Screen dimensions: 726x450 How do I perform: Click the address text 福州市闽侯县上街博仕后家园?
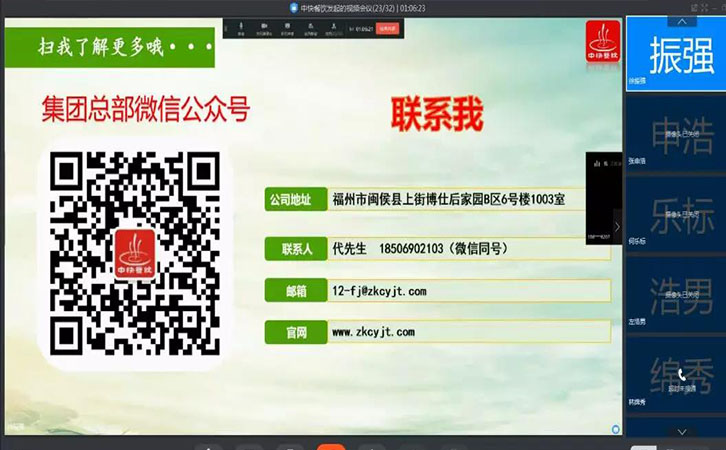coord(408,200)
